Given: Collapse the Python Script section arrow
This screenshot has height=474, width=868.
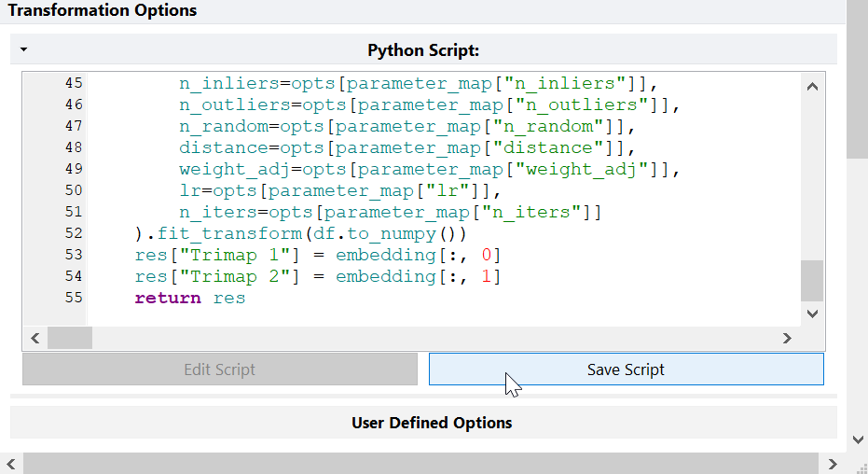Looking at the screenshot, I should pos(23,49).
